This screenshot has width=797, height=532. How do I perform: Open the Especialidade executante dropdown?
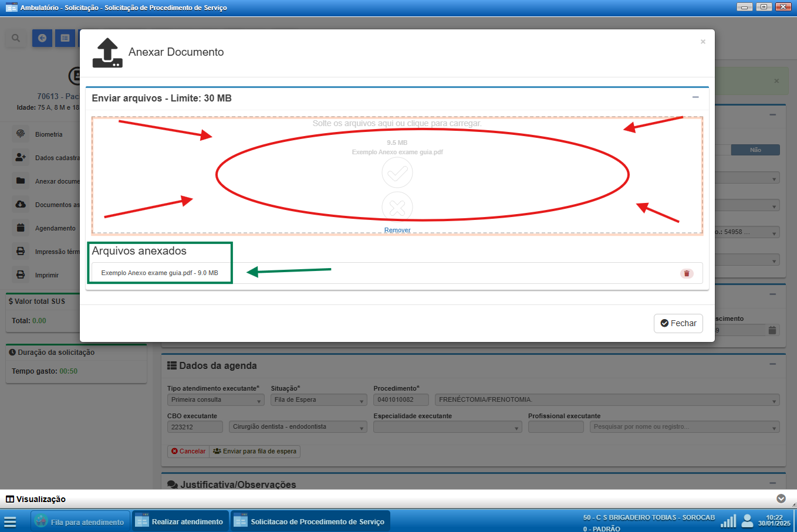tap(447, 427)
